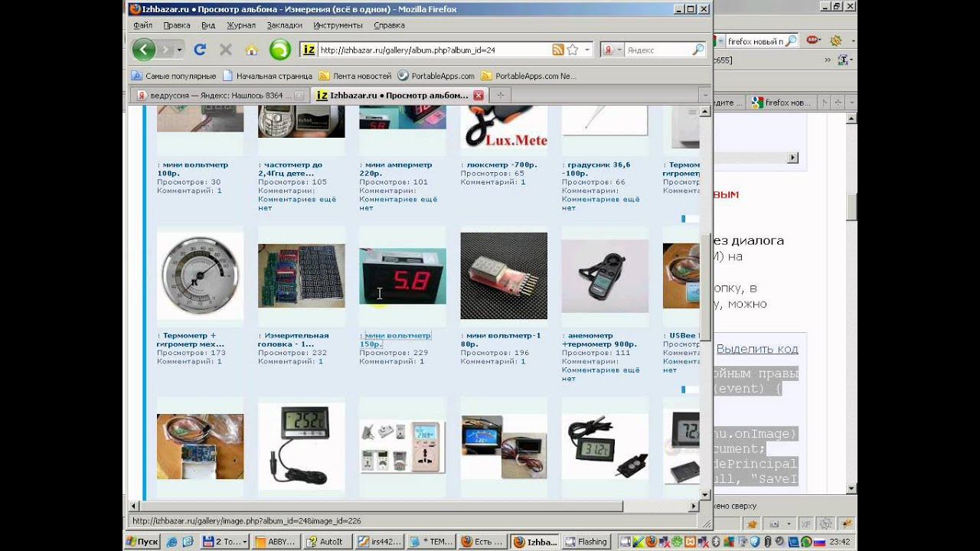Image resolution: width=980 pixels, height=551 pixels.
Task: Open the handheld anemometer thumbnail
Action: tap(605, 276)
